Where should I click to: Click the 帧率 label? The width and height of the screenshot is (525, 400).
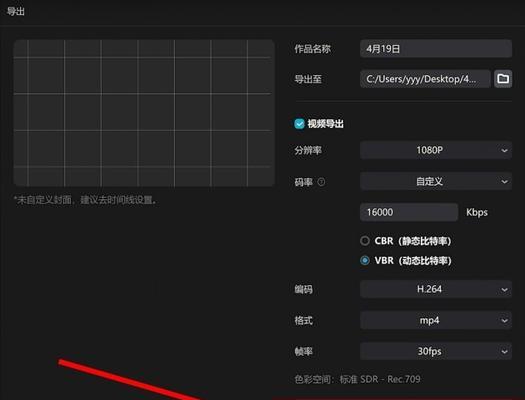(x=303, y=351)
